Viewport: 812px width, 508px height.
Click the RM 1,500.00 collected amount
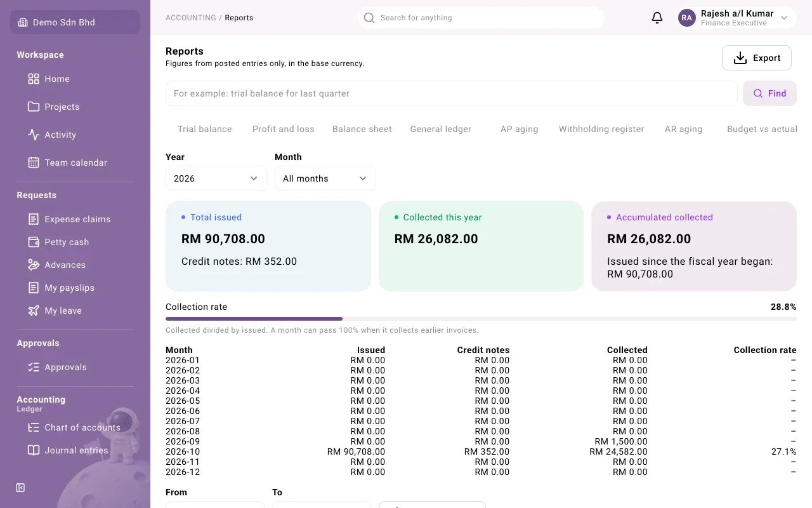point(621,441)
